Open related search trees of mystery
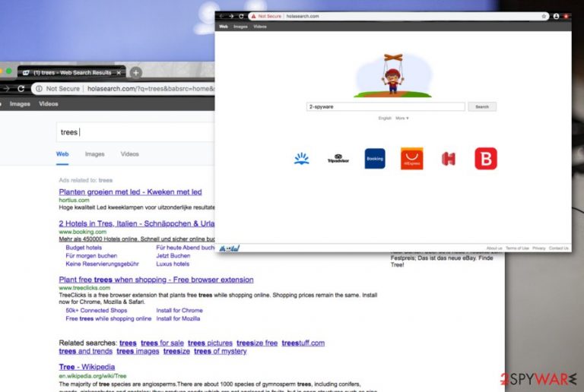 tap(220, 351)
